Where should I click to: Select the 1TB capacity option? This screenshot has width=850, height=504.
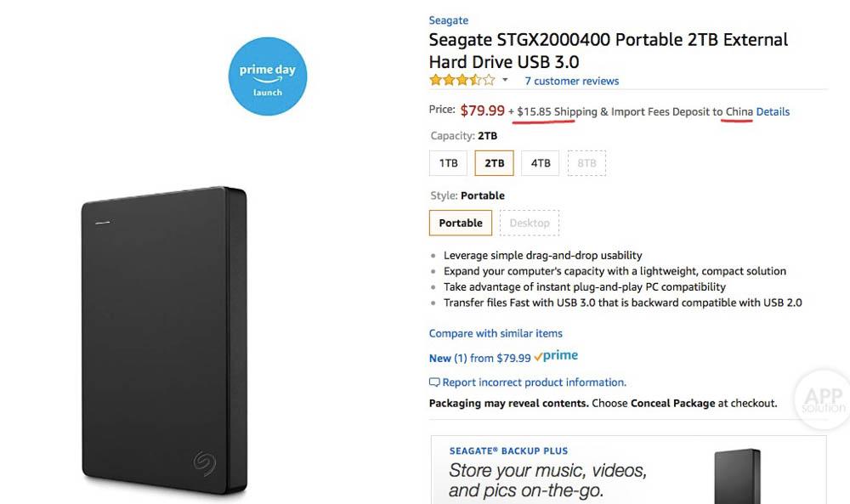[x=449, y=163]
